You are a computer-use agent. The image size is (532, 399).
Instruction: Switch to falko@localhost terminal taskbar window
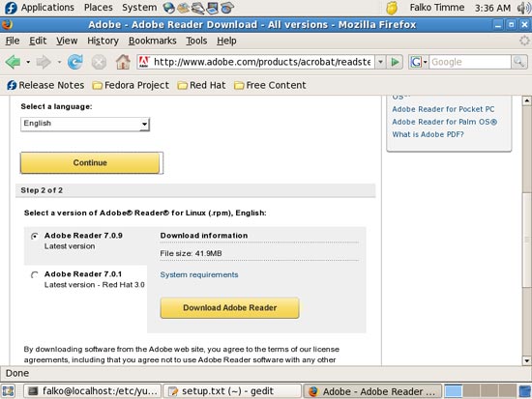click(x=92, y=391)
